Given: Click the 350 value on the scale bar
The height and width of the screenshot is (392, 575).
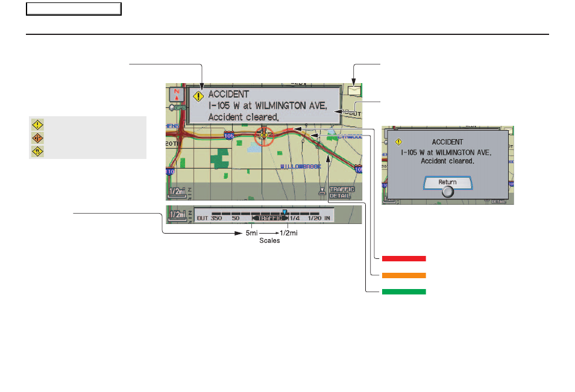Looking at the screenshot, I should click(x=216, y=219).
